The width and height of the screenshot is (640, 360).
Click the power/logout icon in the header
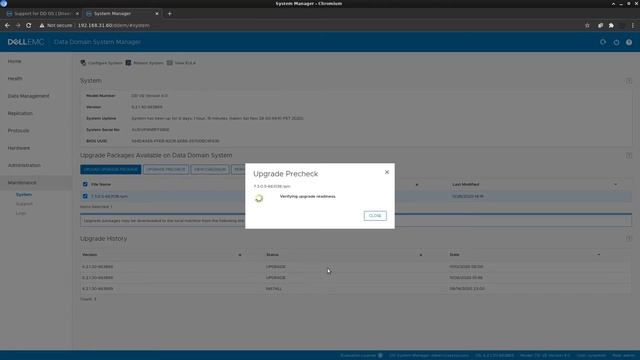[616, 42]
